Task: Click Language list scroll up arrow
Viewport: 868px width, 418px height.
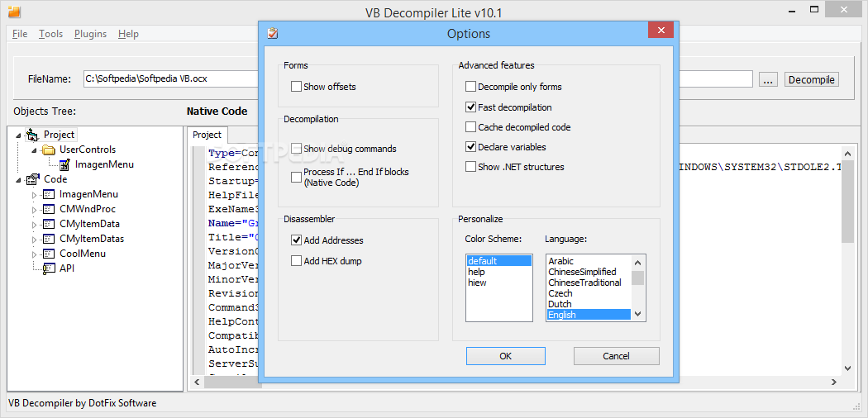Action: click(637, 263)
